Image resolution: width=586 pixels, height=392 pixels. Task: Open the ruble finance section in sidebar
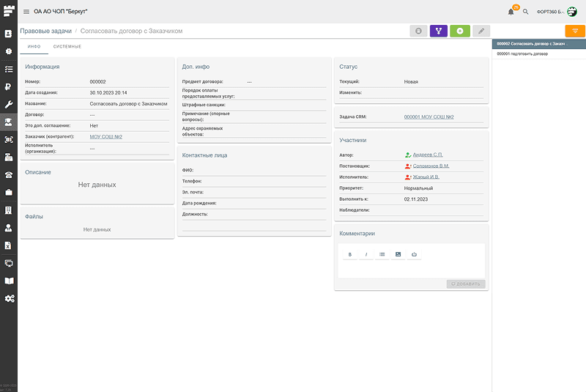[x=9, y=87]
